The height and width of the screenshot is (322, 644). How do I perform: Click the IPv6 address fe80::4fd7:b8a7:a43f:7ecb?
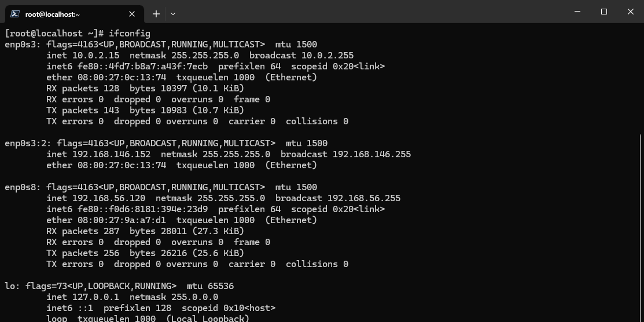[x=142, y=66]
